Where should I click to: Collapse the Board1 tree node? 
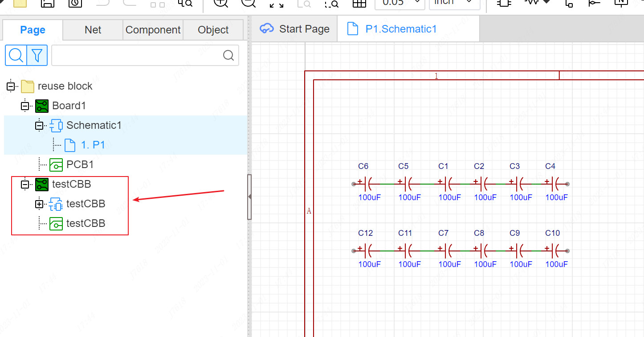pyautogui.click(x=25, y=106)
